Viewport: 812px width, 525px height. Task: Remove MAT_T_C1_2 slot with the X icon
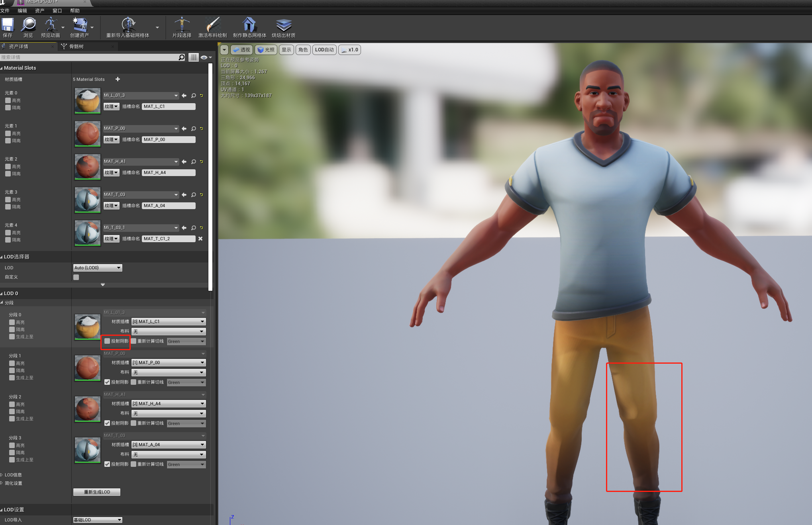pos(200,239)
